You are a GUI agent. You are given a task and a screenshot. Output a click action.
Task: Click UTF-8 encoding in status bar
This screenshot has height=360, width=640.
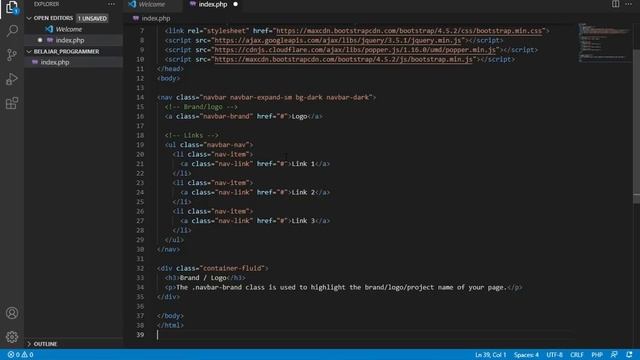pos(554,355)
